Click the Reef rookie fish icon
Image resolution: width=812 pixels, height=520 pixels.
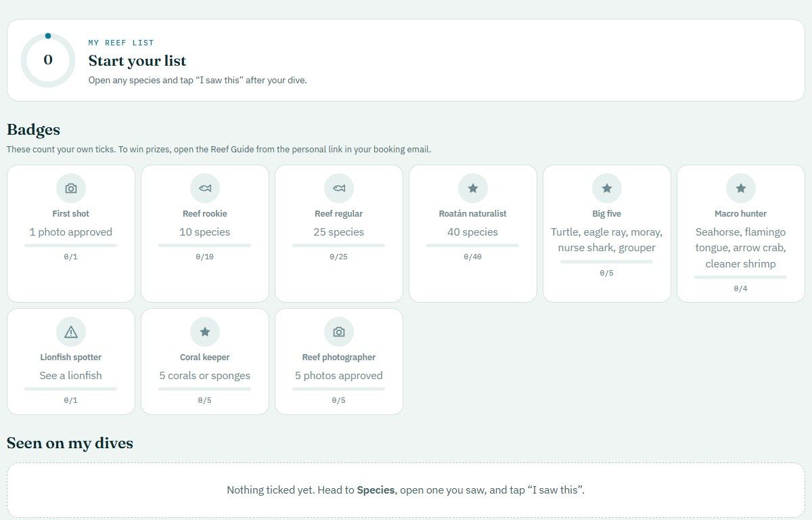(x=205, y=188)
